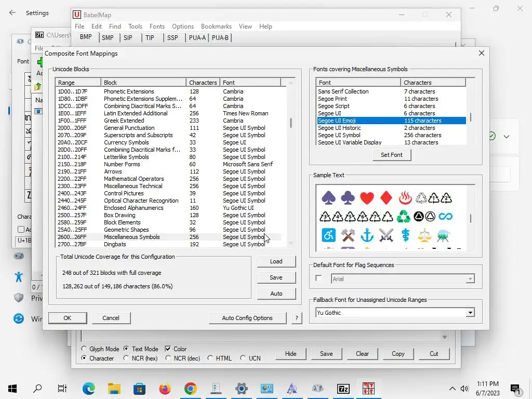
Task: Click the crossed swords symbol in Sample Text
Action: click(386, 235)
